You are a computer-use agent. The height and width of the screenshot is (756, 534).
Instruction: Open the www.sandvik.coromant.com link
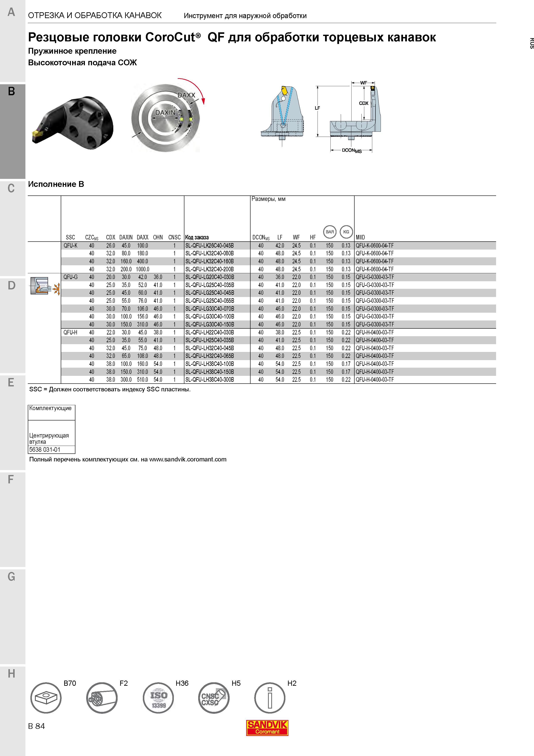[x=188, y=459]
